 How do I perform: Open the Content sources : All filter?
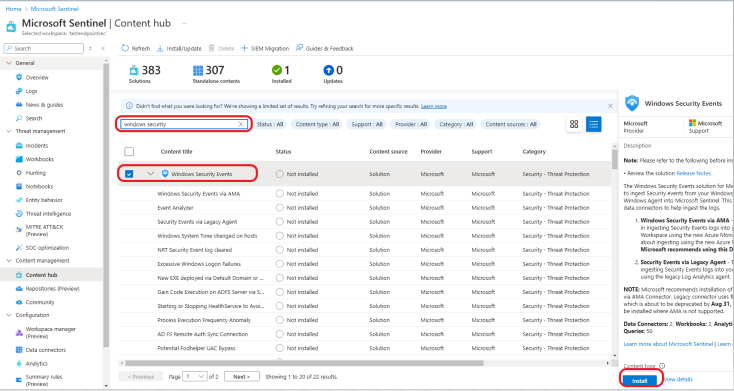[x=510, y=124]
